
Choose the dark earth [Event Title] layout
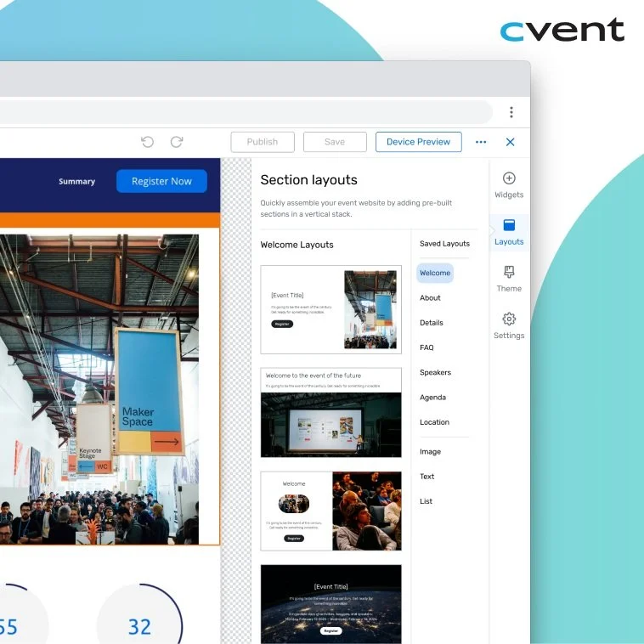pos(331,604)
